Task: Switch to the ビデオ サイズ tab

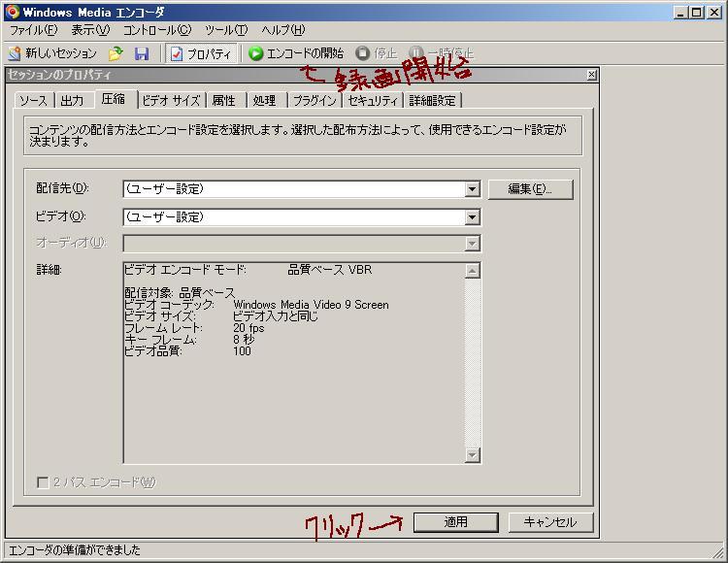Action: pos(171,100)
